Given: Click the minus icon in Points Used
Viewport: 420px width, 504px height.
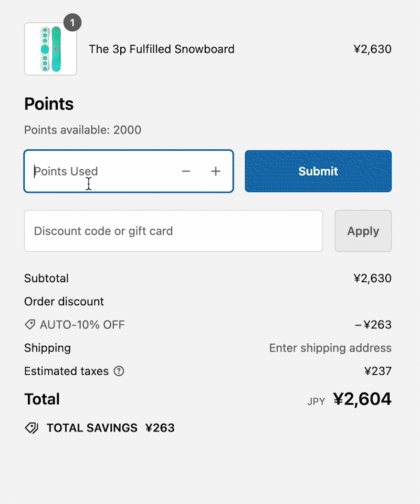Looking at the screenshot, I should coord(186,171).
